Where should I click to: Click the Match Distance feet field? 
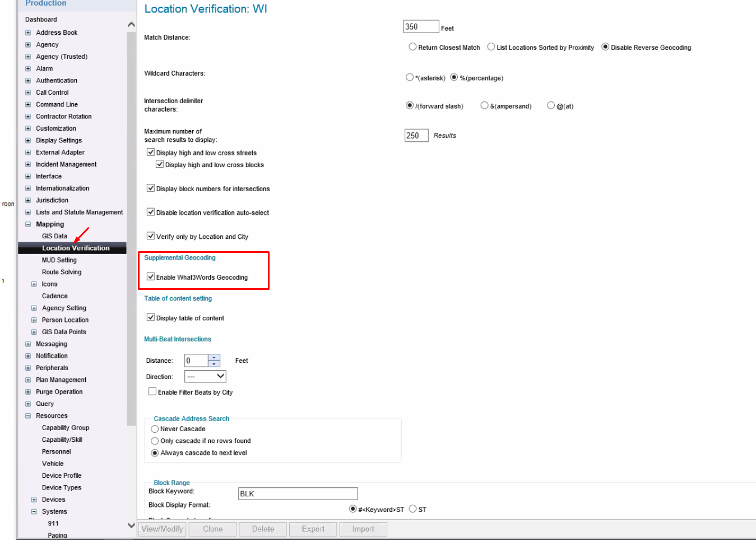tap(421, 26)
